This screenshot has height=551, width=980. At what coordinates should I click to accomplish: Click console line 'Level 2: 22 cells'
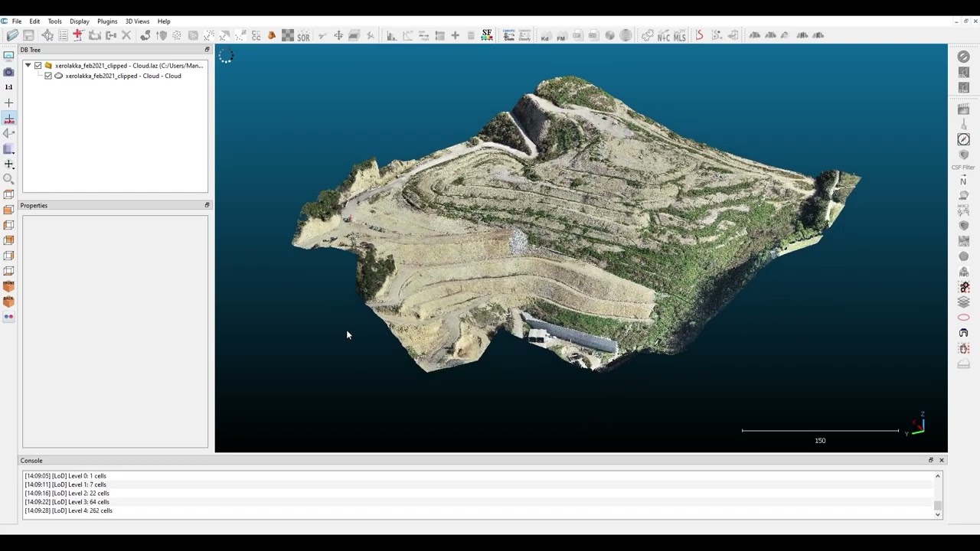(67, 493)
